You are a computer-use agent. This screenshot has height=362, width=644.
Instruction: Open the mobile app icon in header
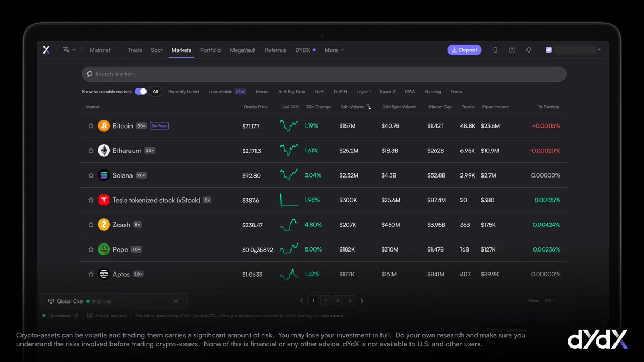pyautogui.click(x=495, y=50)
